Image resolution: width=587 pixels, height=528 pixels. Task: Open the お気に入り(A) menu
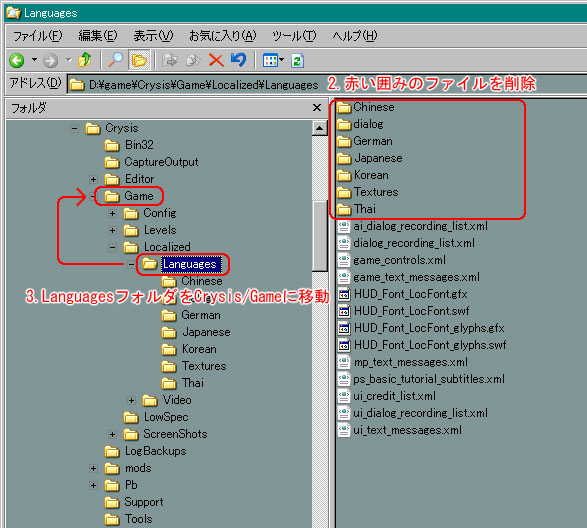click(x=223, y=36)
